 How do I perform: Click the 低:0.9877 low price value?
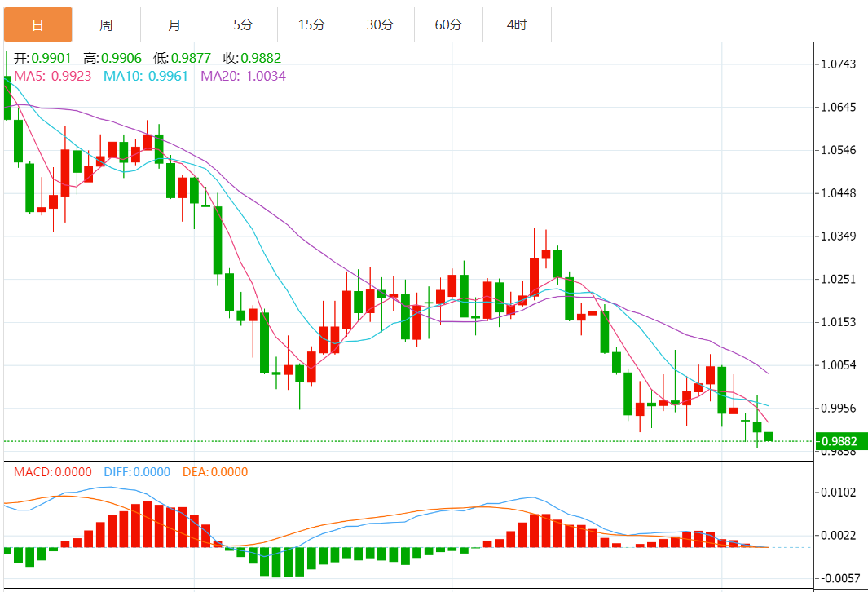[182, 58]
